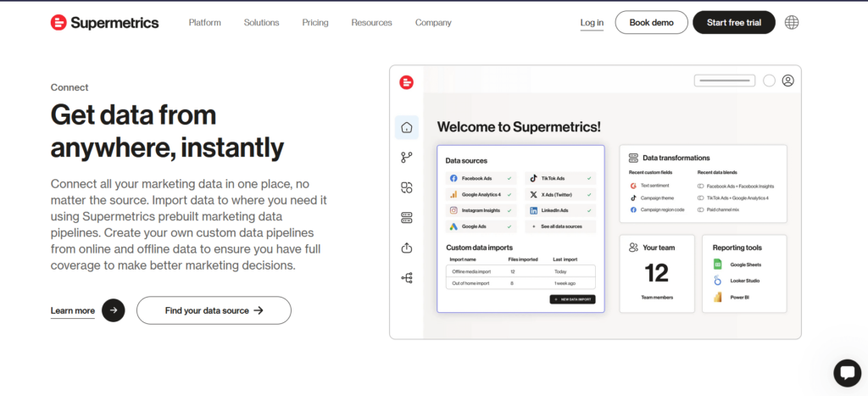Click the LinkedIn Ads data source checkmark

pyautogui.click(x=589, y=210)
